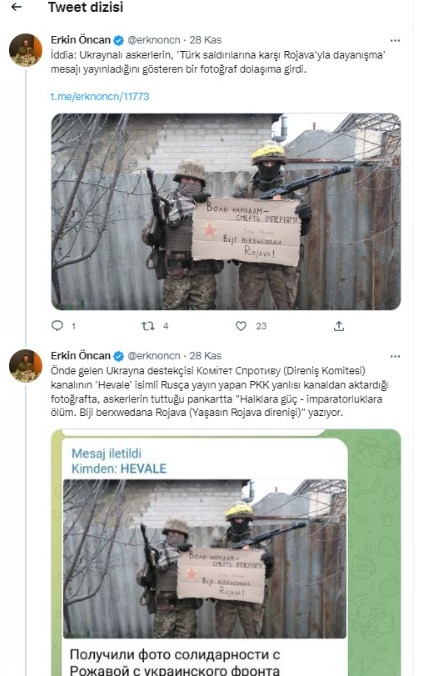Open reply icon on first tweet

(57, 325)
